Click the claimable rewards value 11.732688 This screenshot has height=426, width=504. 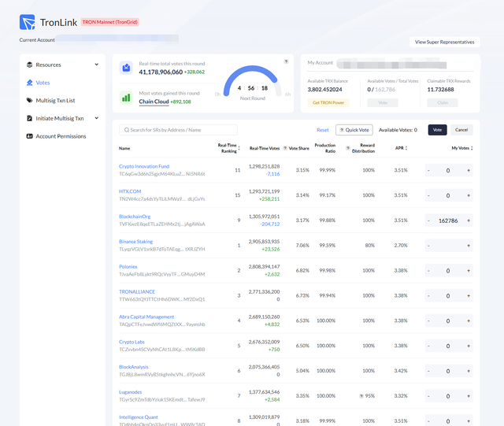440,90
